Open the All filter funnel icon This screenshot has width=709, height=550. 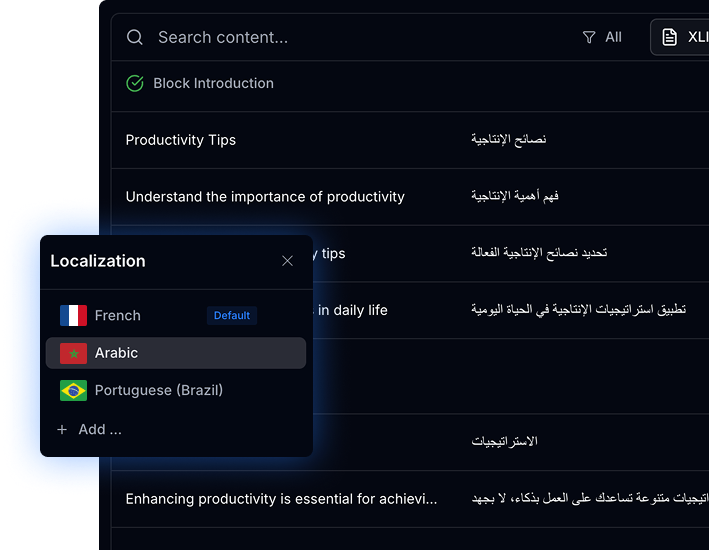coord(589,38)
